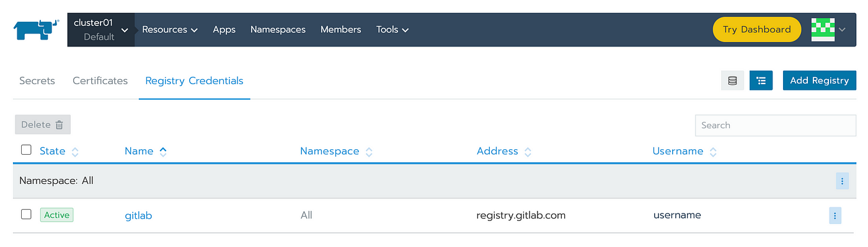Open the Certificates tab

[x=100, y=80]
